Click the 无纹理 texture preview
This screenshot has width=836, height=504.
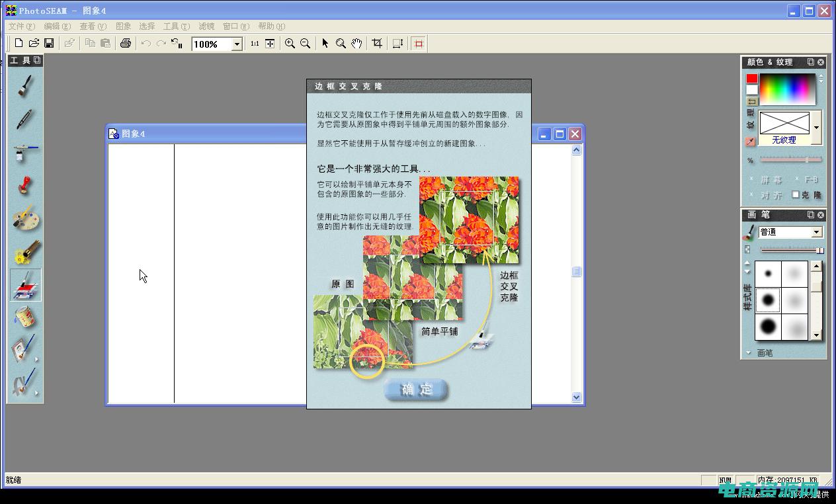[784, 128]
